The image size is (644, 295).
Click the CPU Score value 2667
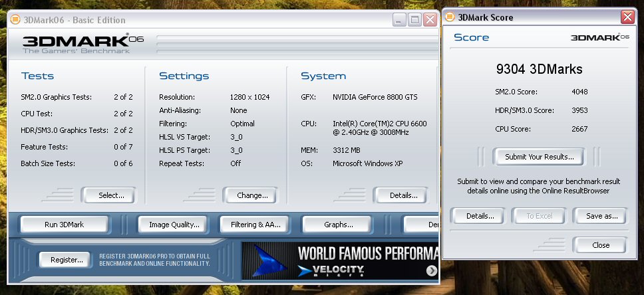pyautogui.click(x=579, y=129)
